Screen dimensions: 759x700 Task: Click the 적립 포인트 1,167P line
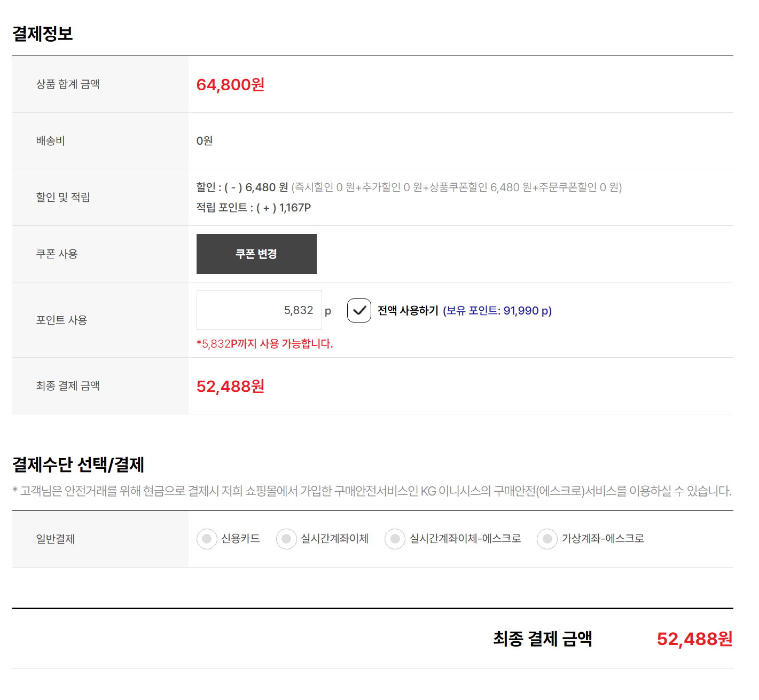(x=254, y=208)
